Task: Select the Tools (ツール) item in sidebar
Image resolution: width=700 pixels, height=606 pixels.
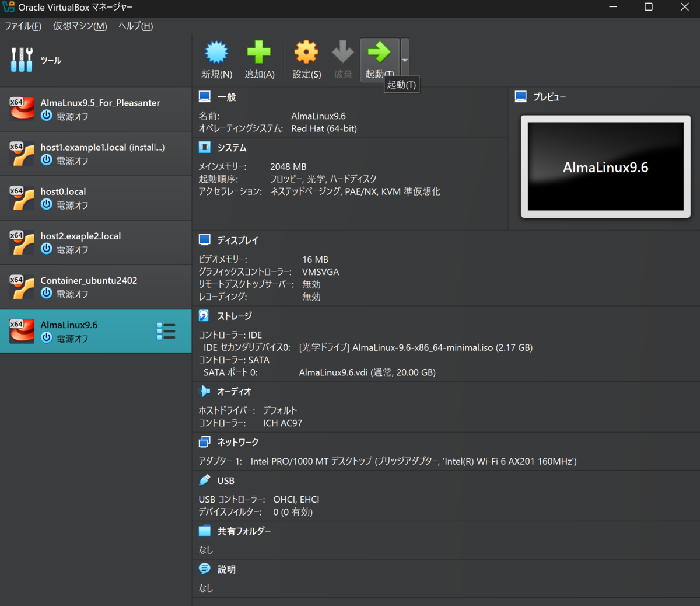Action: pyautogui.click(x=96, y=60)
